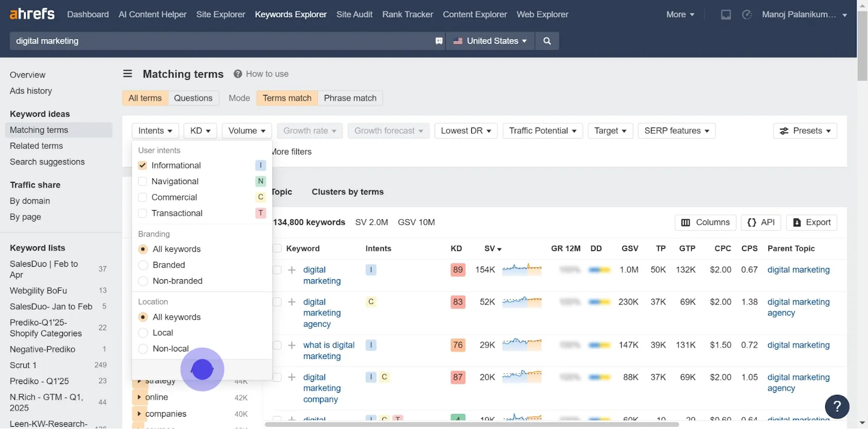Open the credits usage gauge icon

point(747,15)
